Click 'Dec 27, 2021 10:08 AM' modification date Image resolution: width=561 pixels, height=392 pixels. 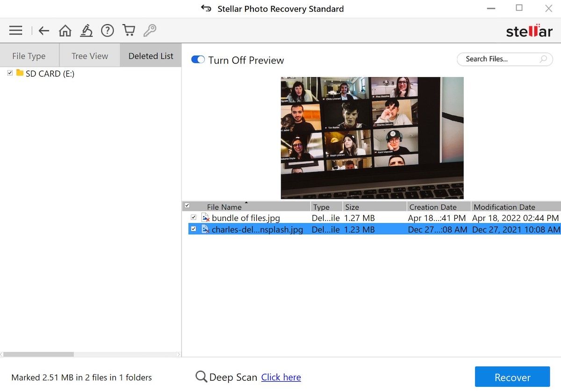(516, 229)
